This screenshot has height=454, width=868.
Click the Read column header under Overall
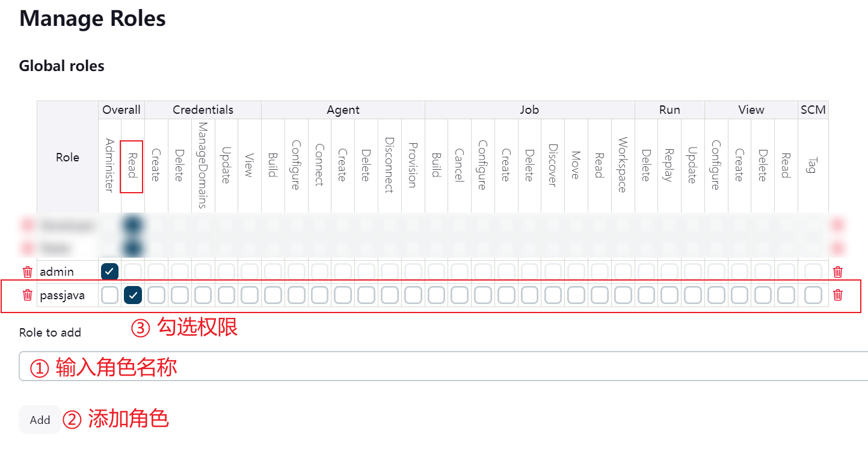coord(132,167)
